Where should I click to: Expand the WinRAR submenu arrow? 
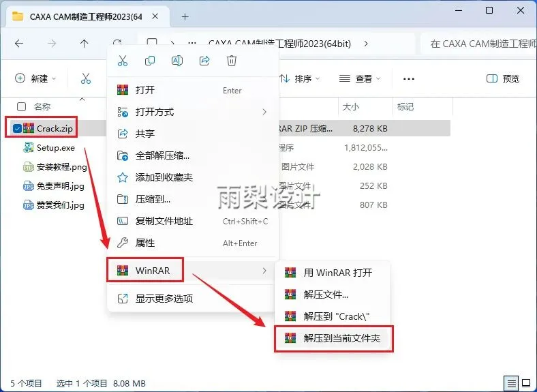click(x=264, y=271)
